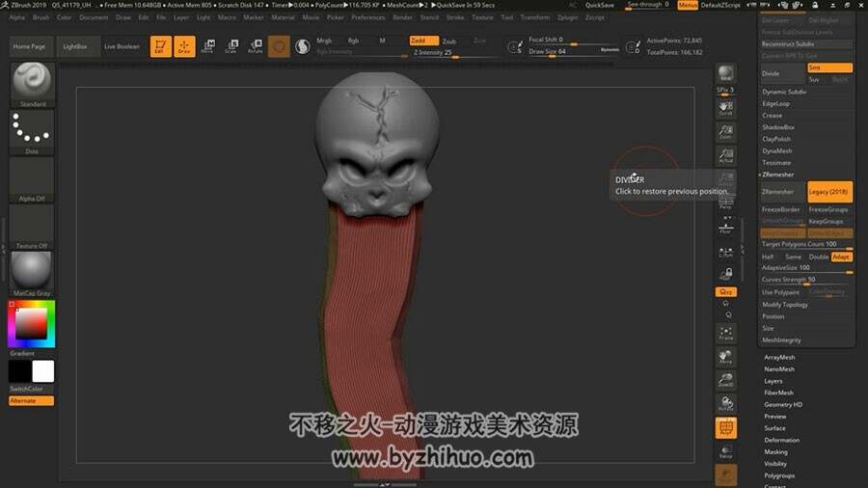Click the Alternate color button
Image resolution: width=868 pixels, height=488 pixels.
(32, 400)
